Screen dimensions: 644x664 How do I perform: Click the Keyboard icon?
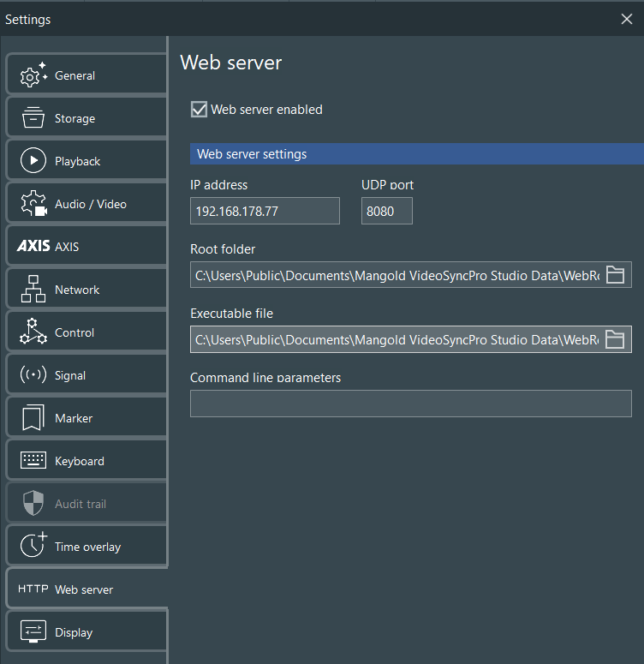click(33, 460)
